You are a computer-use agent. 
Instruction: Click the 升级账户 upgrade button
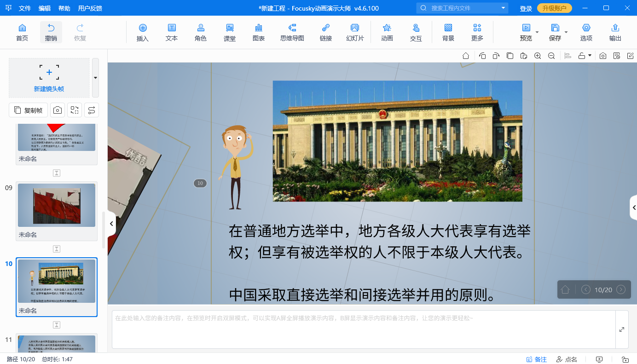coord(555,8)
